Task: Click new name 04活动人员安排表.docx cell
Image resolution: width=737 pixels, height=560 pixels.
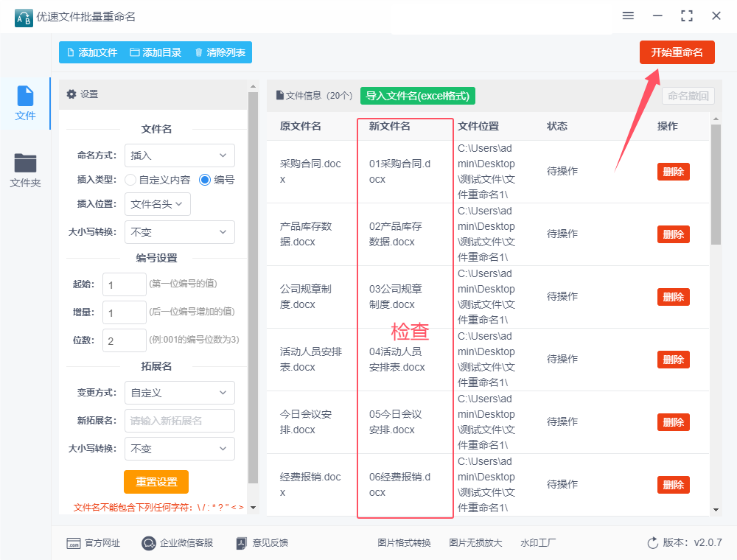Action: 397,360
